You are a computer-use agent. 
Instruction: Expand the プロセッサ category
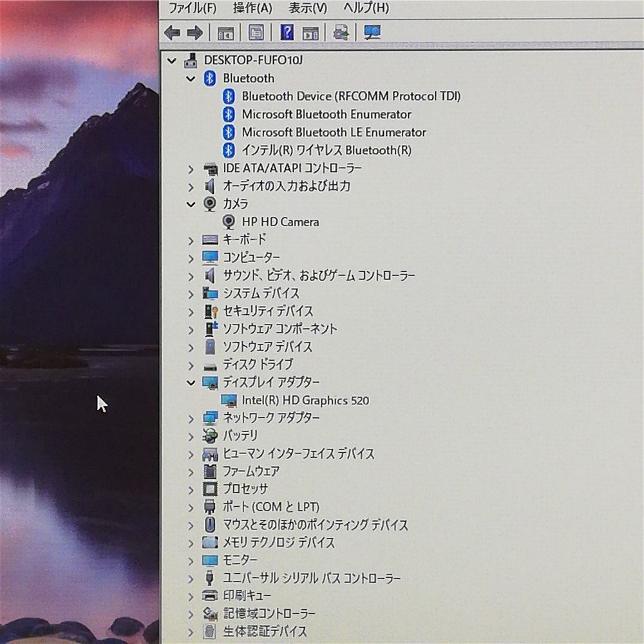(x=191, y=489)
